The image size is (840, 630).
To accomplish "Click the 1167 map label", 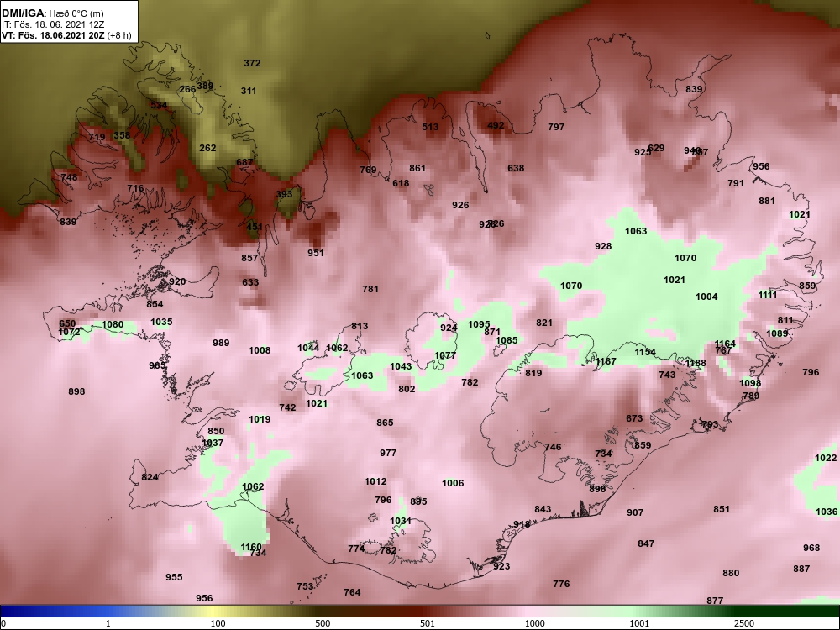I will click(606, 361).
